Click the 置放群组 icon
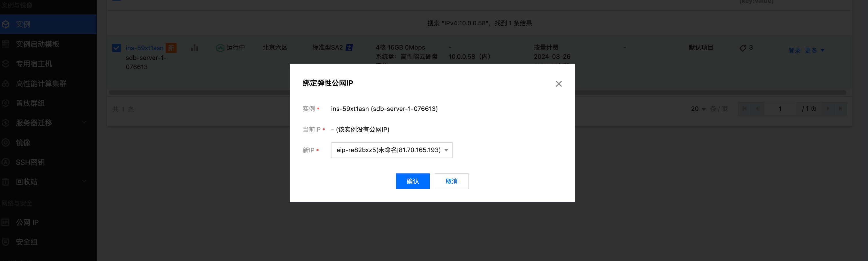Screen dimensions: 868x261 coord(5,103)
